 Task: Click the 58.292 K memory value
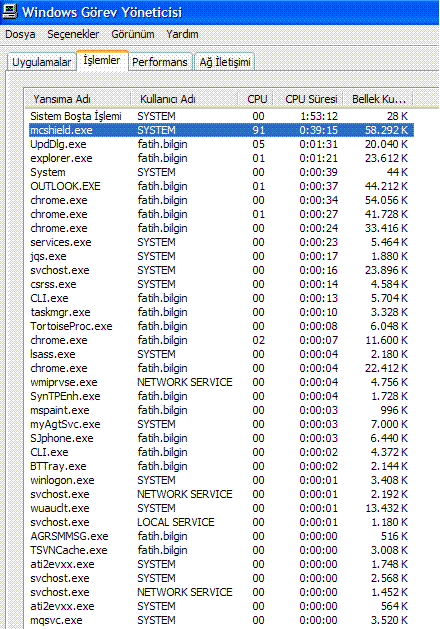pyautogui.click(x=386, y=130)
